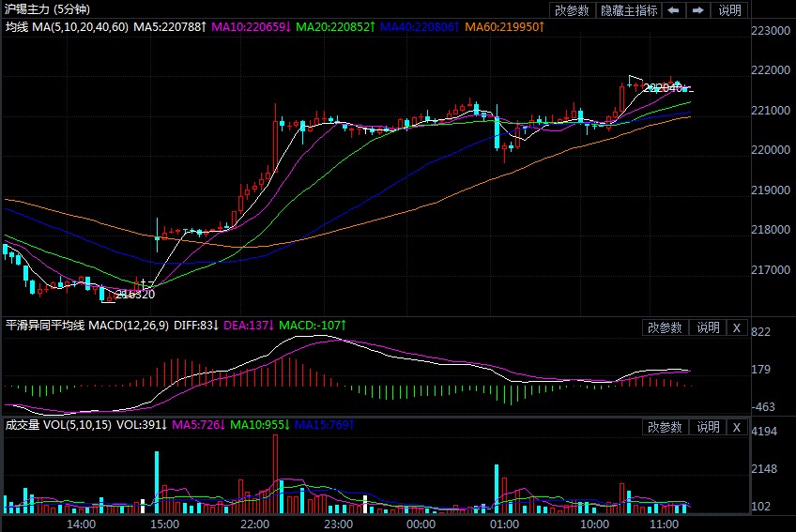Click 改参数 in the MACD panel
Viewport: 796px width, 532px height.
tap(665, 327)
